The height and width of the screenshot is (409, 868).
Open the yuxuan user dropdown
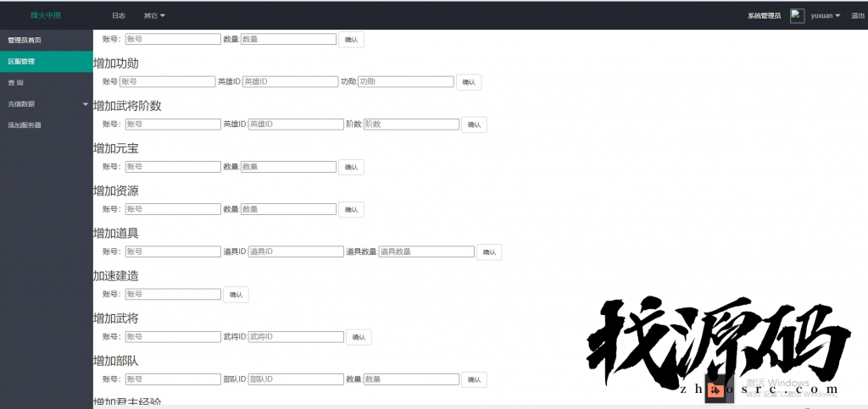click(826, 15)
